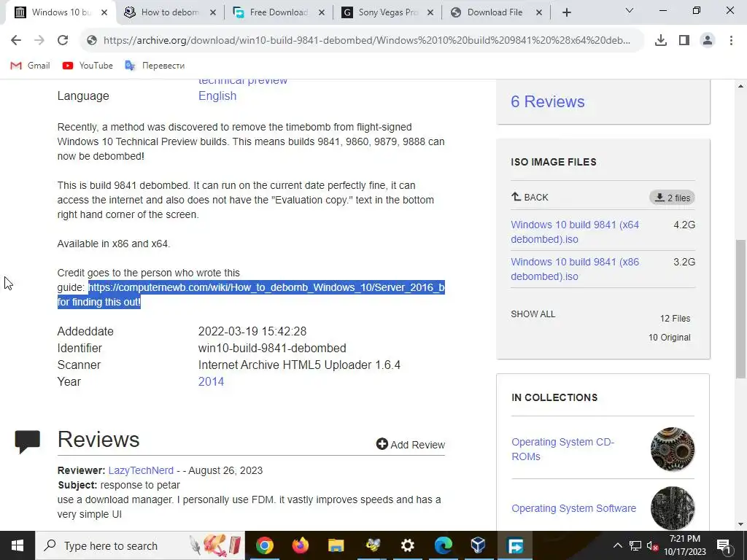Viewport: 747px width, 560px height.
Task: Switch to the 'Sony Vegas Pro' tab
Action: (x=387, y=12)
